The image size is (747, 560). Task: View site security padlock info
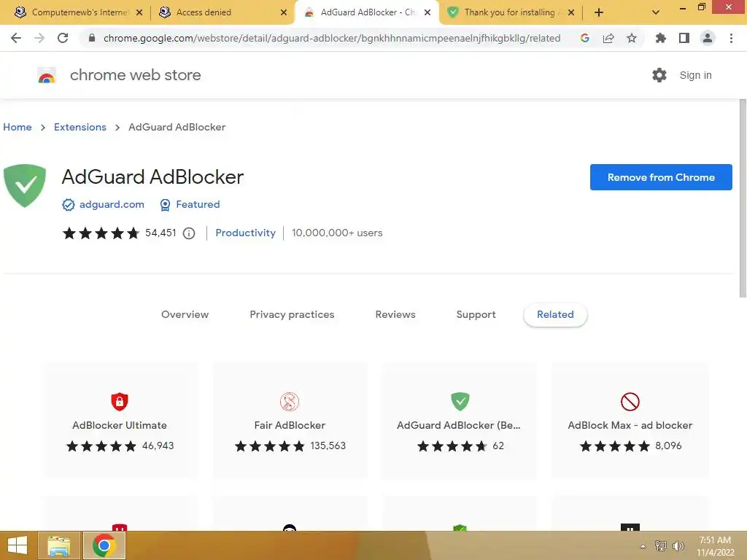pos(93,38)
